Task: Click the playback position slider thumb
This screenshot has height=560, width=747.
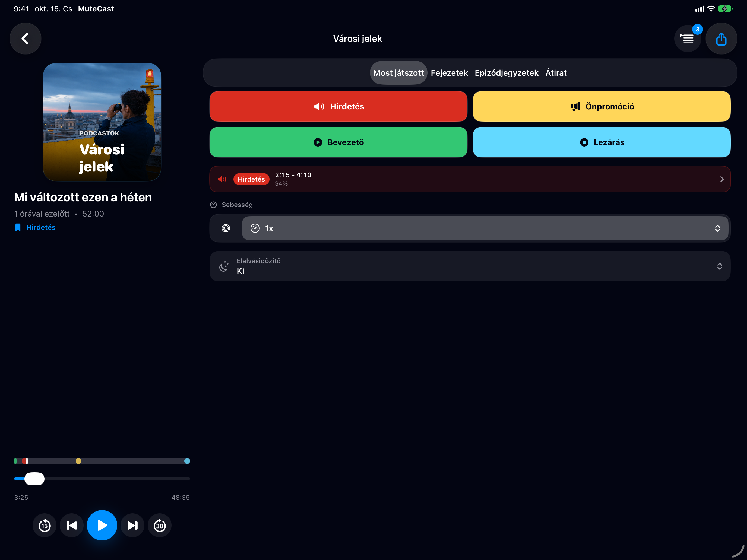Action: (x=34, y=479)
